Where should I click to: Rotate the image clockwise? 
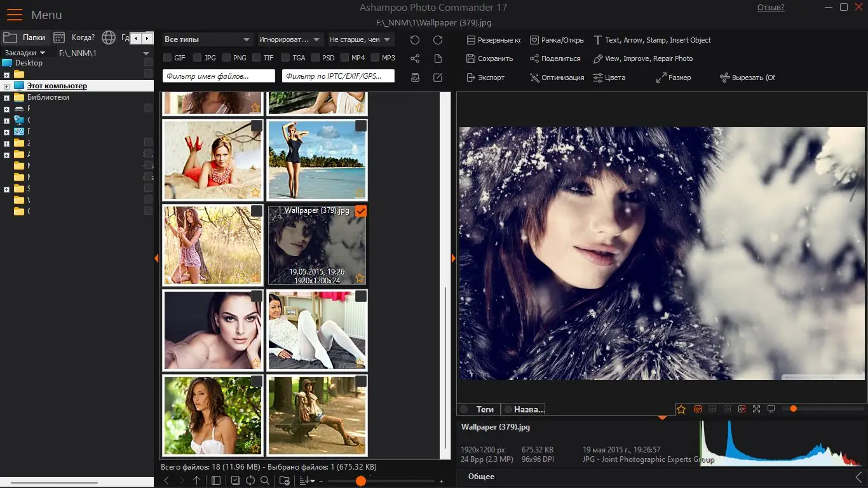click(x=438, y=40)
